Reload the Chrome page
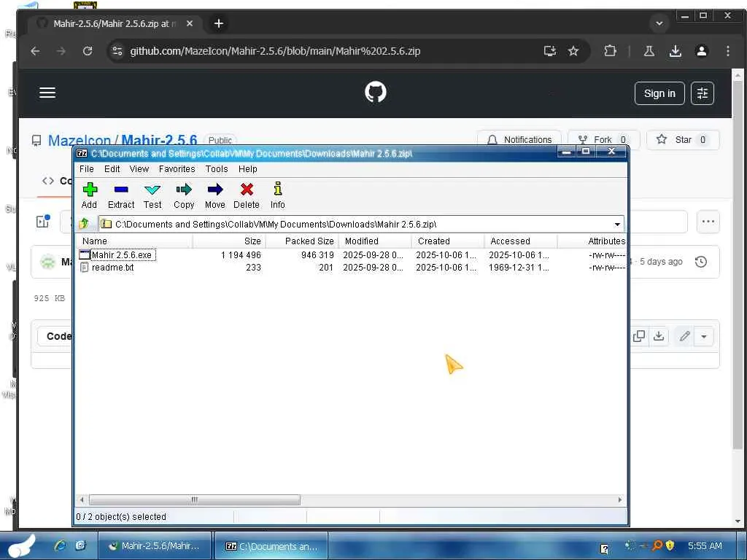 click(88, 51)
